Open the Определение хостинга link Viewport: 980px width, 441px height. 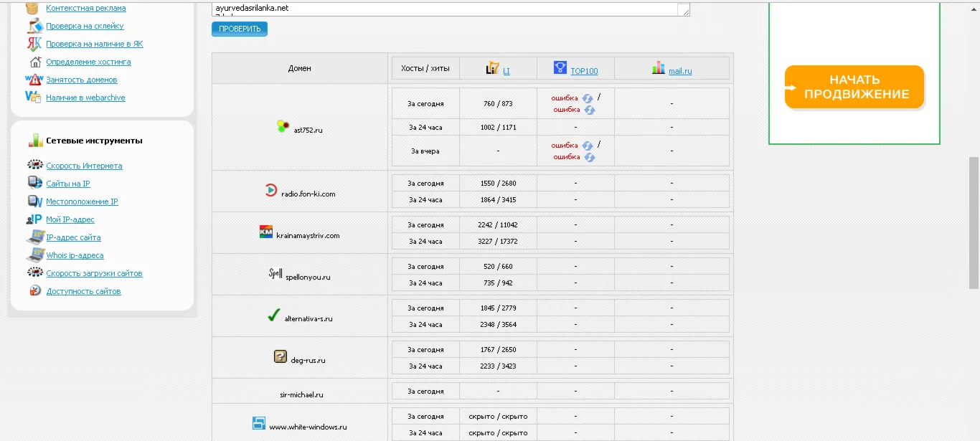[88, 62]
